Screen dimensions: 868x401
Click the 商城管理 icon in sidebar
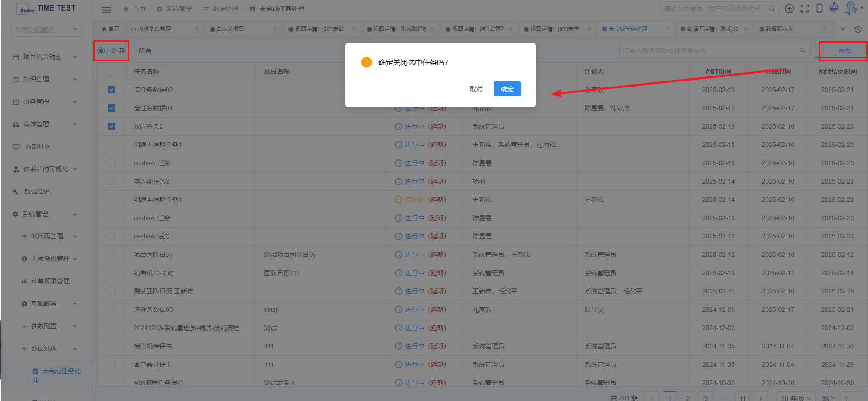[16, 125]
